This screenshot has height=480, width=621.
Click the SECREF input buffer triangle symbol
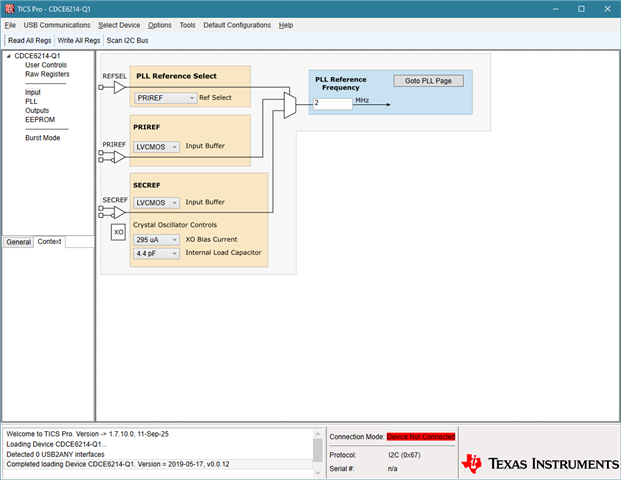(x=119, y=212)
